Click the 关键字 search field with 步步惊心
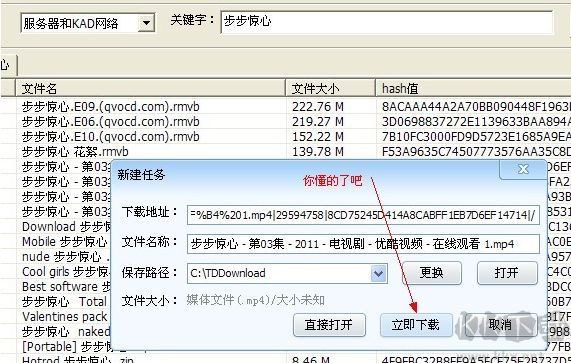This screenshot has width=571, height=363. coord(387,22)
